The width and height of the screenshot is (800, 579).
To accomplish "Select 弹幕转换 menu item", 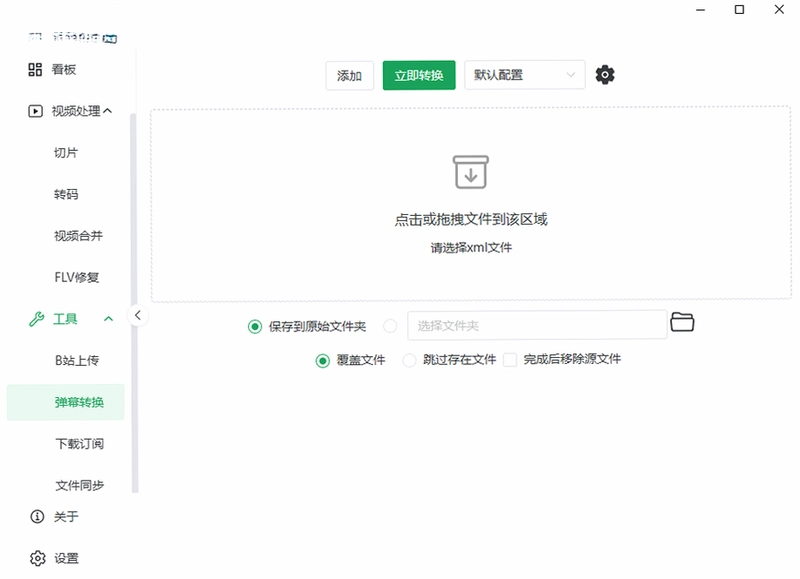I will click(66, 402).
